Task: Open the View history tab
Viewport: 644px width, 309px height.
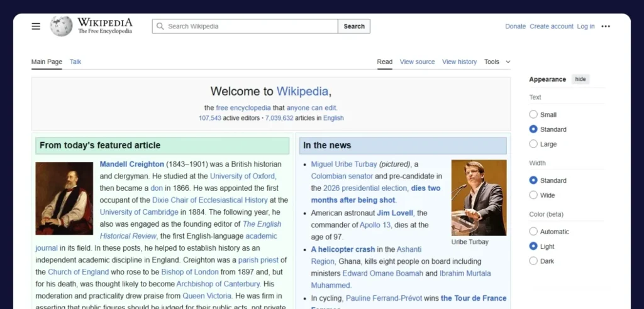Action: tap(459, 62)
